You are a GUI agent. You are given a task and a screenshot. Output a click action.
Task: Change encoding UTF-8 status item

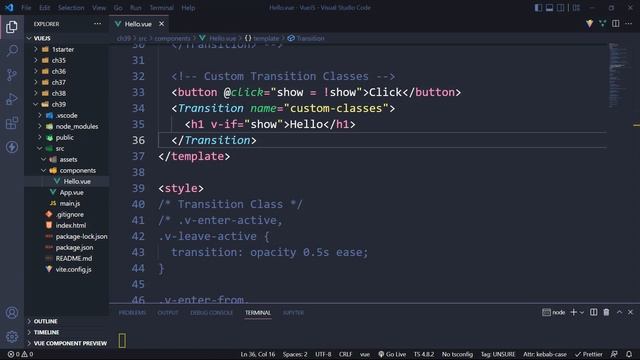tap(323, 354)
